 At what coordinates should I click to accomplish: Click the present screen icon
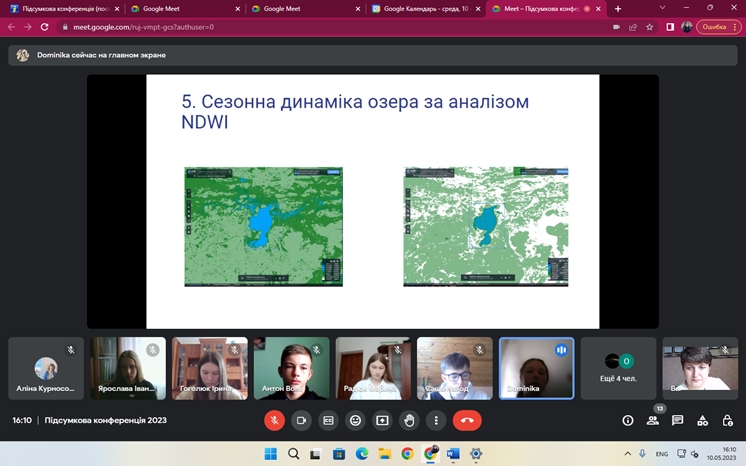point(382,421)
